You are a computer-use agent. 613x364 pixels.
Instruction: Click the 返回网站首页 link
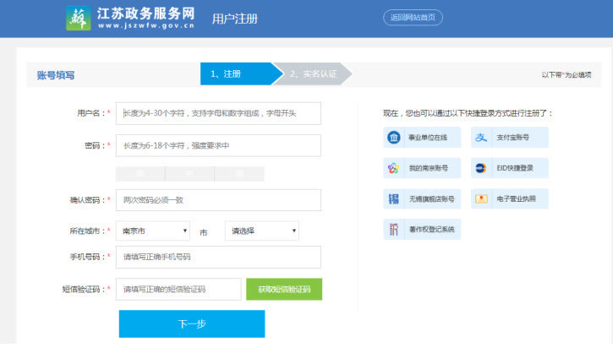(413, 18)
